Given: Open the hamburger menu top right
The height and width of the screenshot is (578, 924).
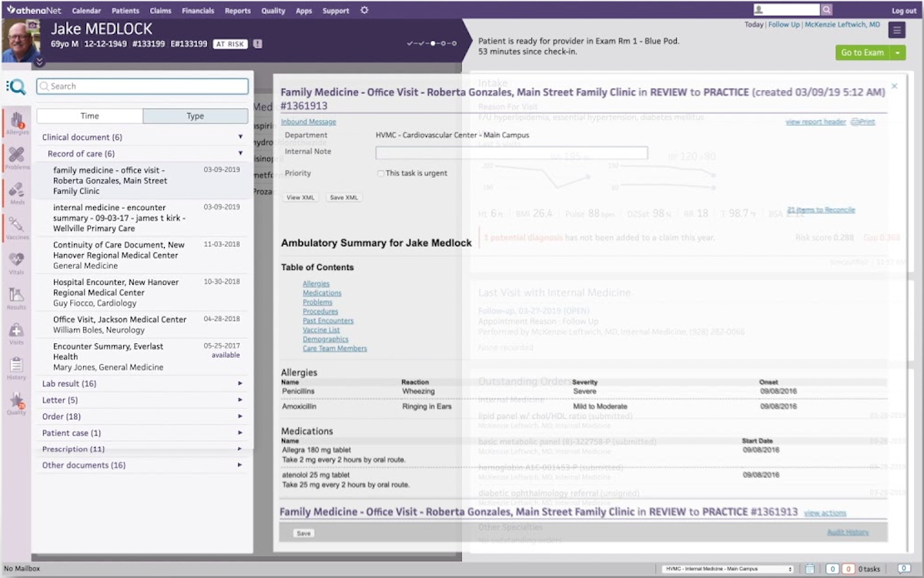Looking at the screenshot, I should point(896,29).
